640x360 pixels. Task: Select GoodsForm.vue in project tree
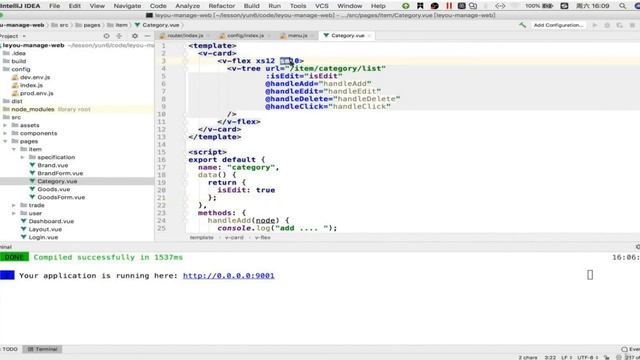pyautogui.click(x=61, y=198)
